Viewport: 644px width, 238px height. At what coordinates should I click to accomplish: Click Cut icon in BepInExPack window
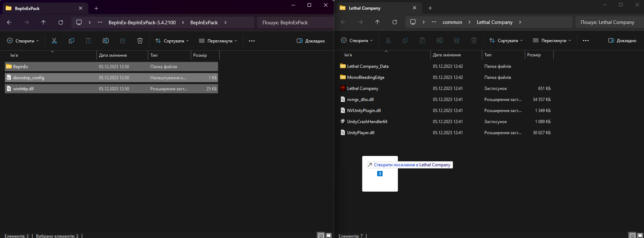54,41
